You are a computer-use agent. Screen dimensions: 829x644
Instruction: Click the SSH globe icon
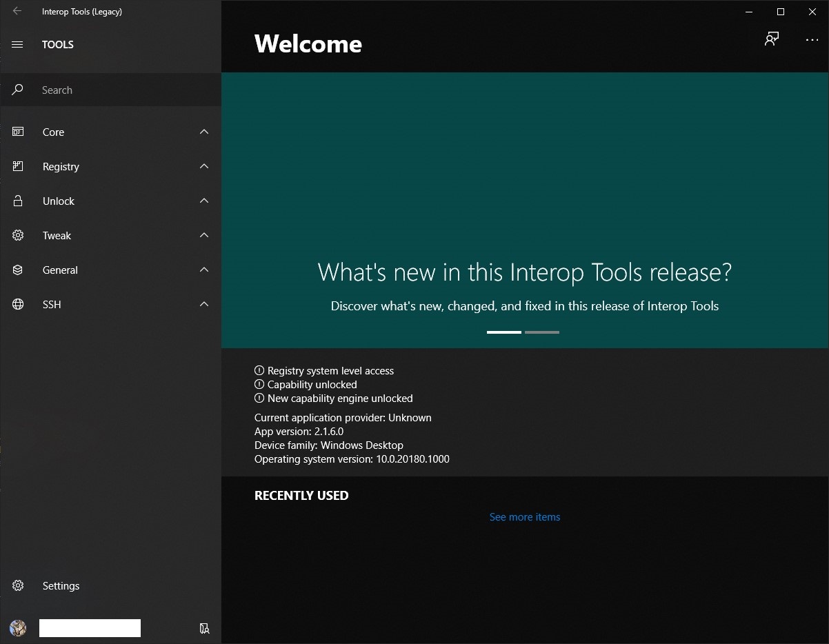18,304
